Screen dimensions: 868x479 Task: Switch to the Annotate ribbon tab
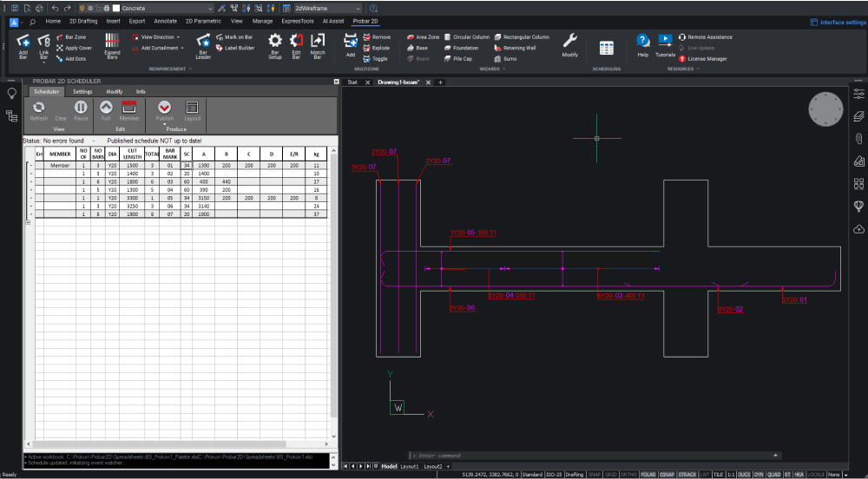tap(165, 20)
